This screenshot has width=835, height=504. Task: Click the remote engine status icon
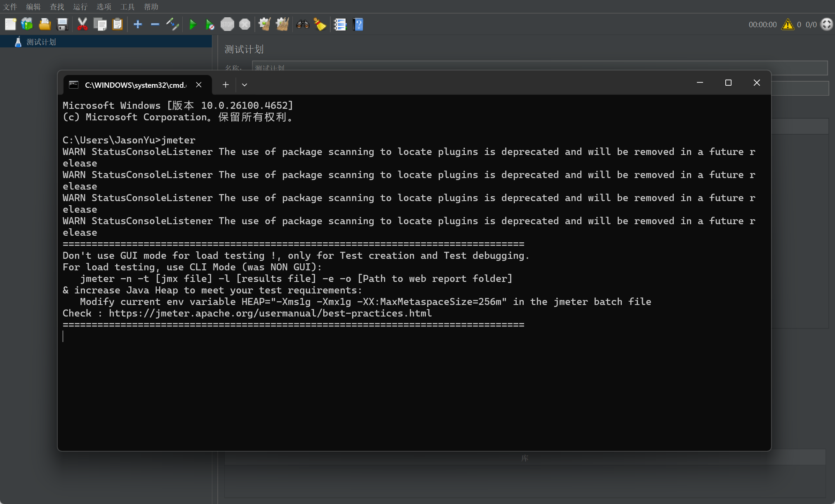(826, 24)
